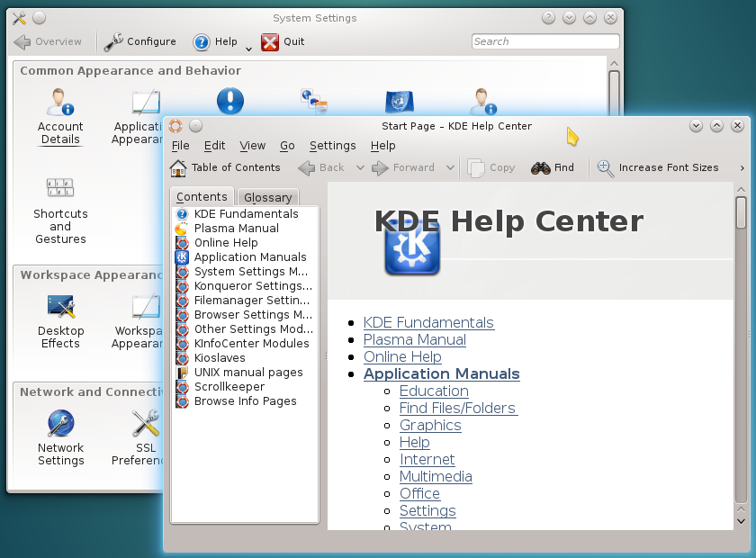Click the big KDE gear logo
Screen dimensions: 756x558
click(x=412, y=247)
